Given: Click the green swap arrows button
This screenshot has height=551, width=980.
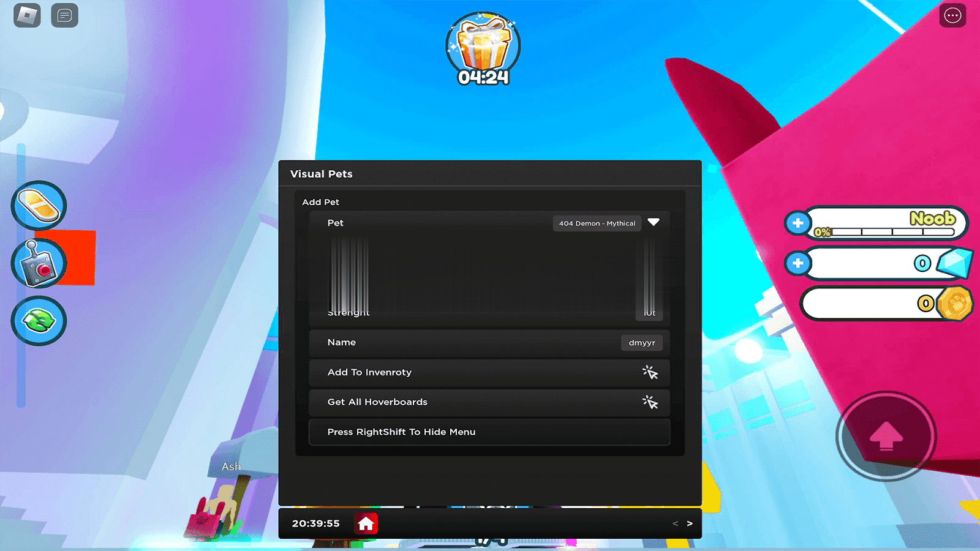Looking at the screenshot, I should coord(39,321).
